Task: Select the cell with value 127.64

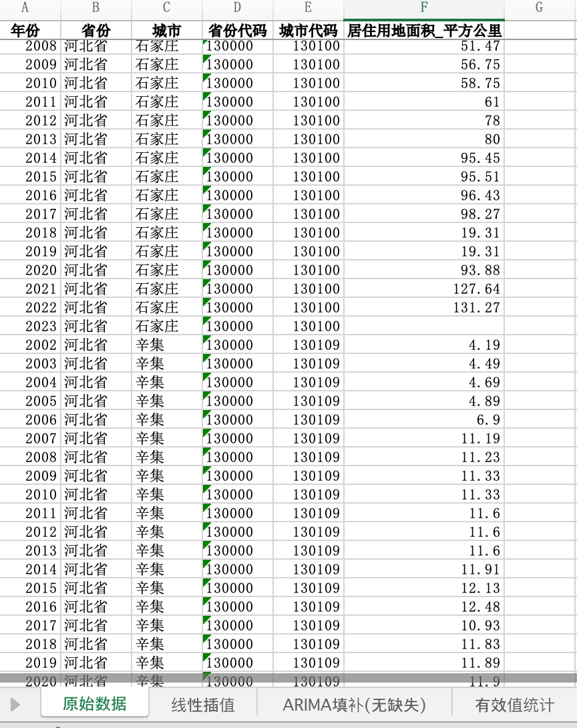Action: click(424, 289)
